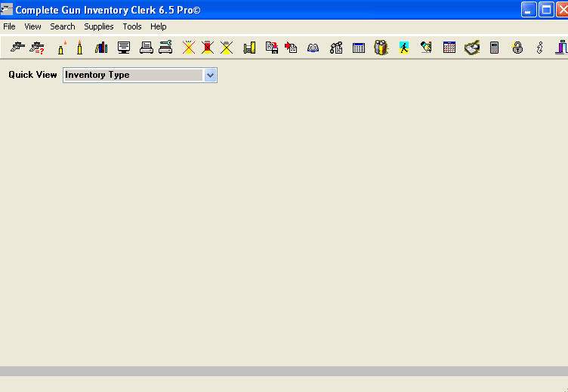This screenshot has width=568, height=392.
Task: Click the printer with wrench icon
Action: pyautogui.click(x=165, y=47)
